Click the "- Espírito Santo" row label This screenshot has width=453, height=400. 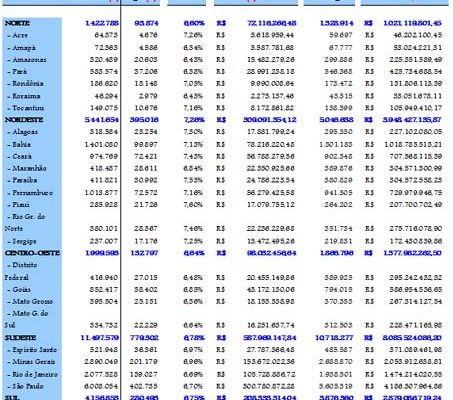[32, 350]
